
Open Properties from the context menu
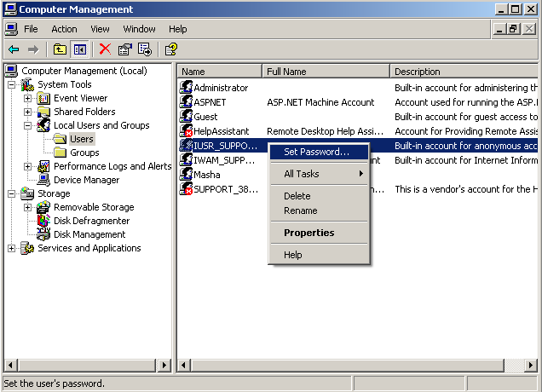pyautogui.click(x=319, y=233)
